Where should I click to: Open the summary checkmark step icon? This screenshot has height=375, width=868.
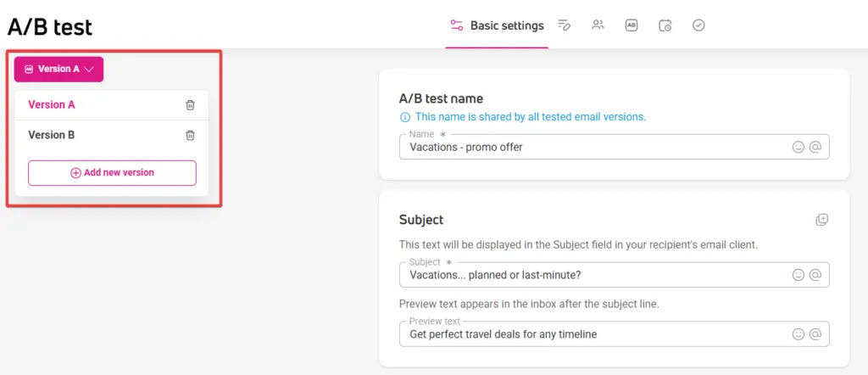(699, 25)
